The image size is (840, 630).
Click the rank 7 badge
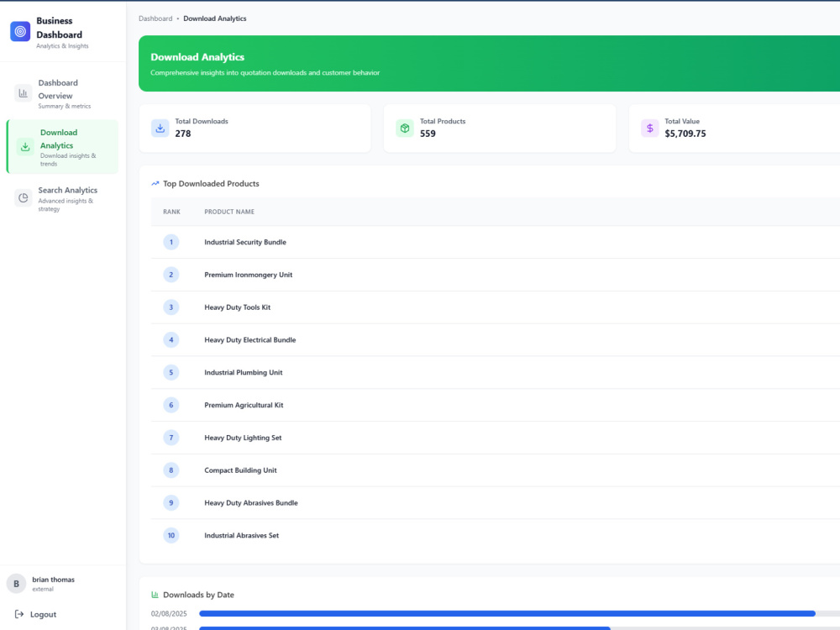171,438
